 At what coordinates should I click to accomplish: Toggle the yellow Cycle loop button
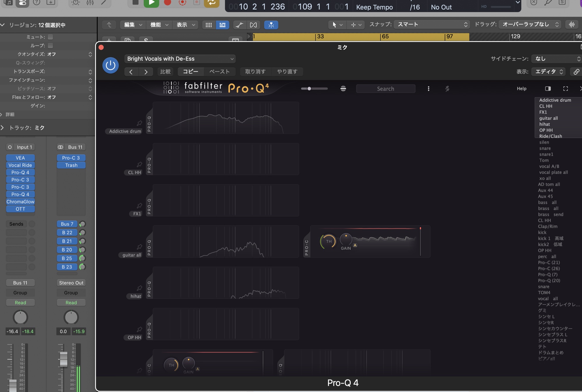coord(212,3)
